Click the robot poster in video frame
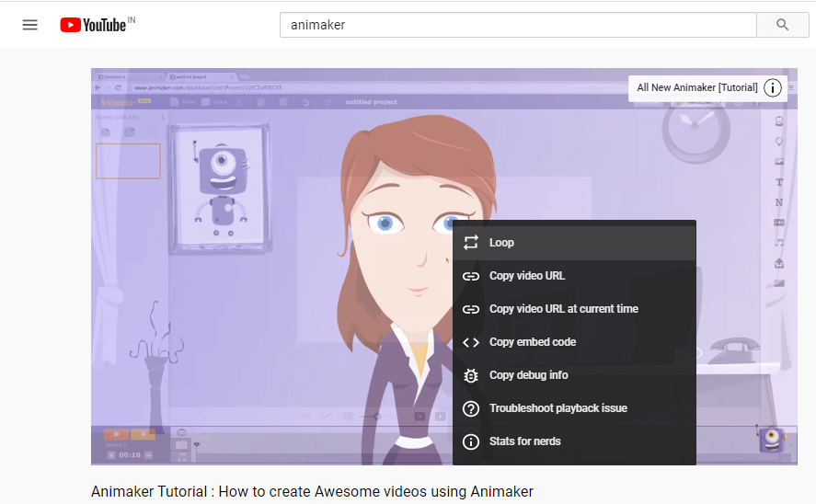The height and width of the screenshot is (504, 816). [x=220, y=187]
